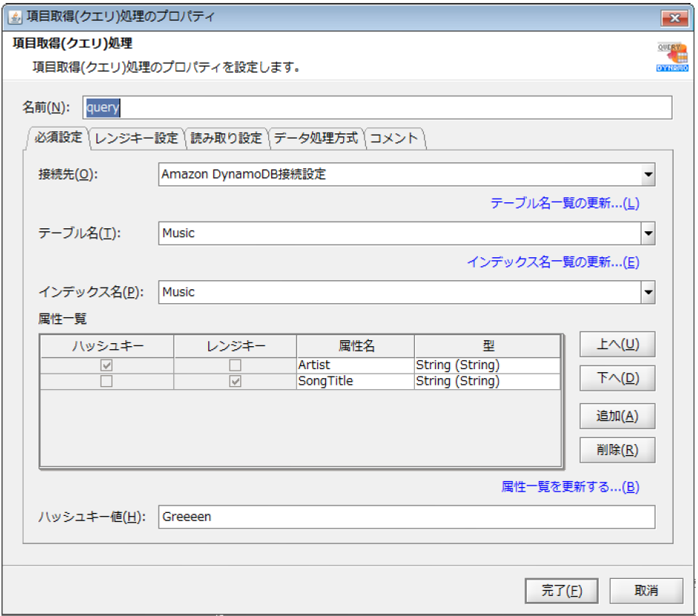
Task: Click the 完了(F) button to finish
Action: click(561, 590)
